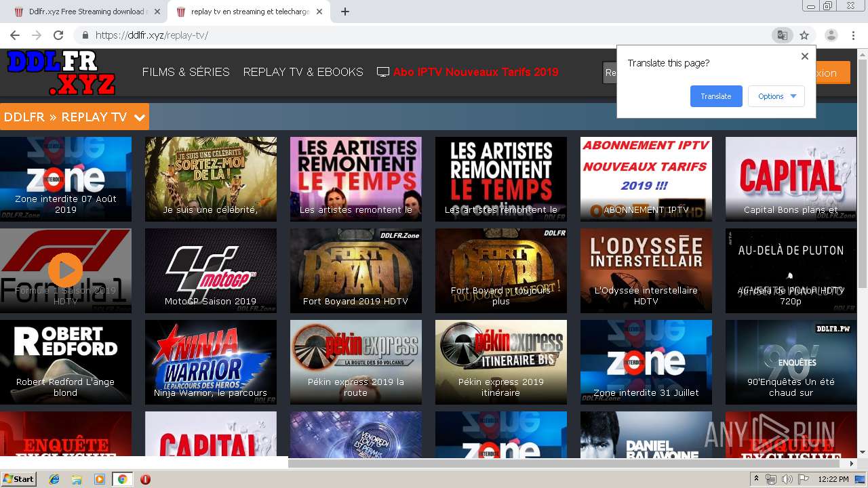Open Robert Redford L'ange blond thumbnail
The height and width of the screenshot is (488, 868).
click(66, 362)
